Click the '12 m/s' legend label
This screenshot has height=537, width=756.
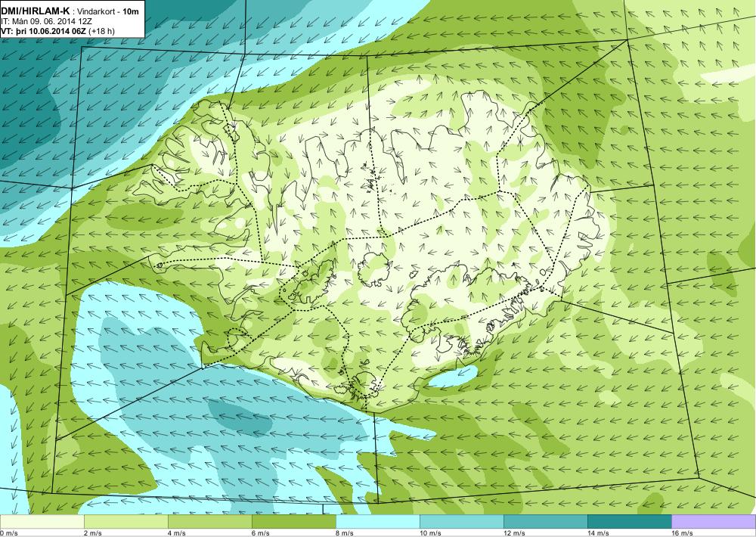514,533
